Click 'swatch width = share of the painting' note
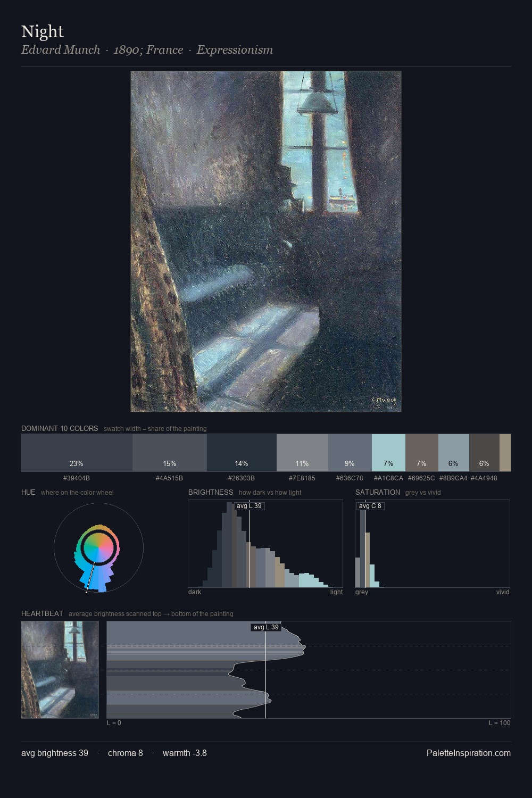 tap(155, 429)
